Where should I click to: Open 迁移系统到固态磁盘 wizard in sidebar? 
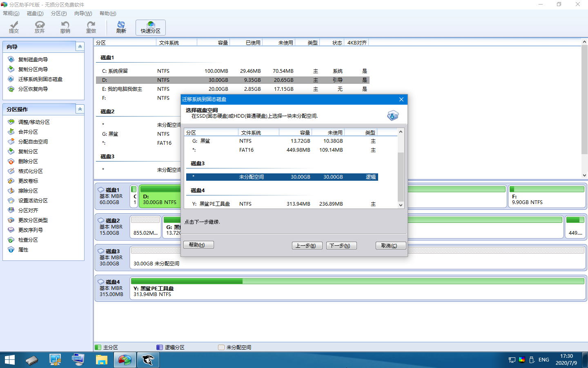(40, 79)
